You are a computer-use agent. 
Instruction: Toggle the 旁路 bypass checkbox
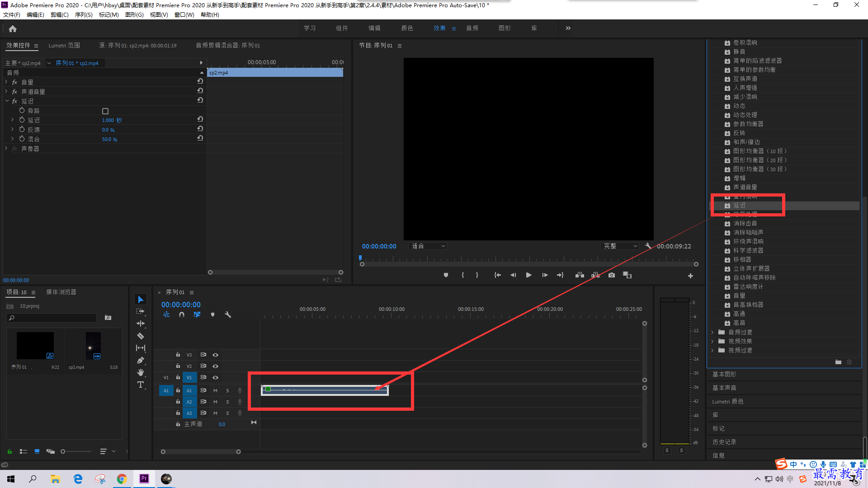click(105, 111)
